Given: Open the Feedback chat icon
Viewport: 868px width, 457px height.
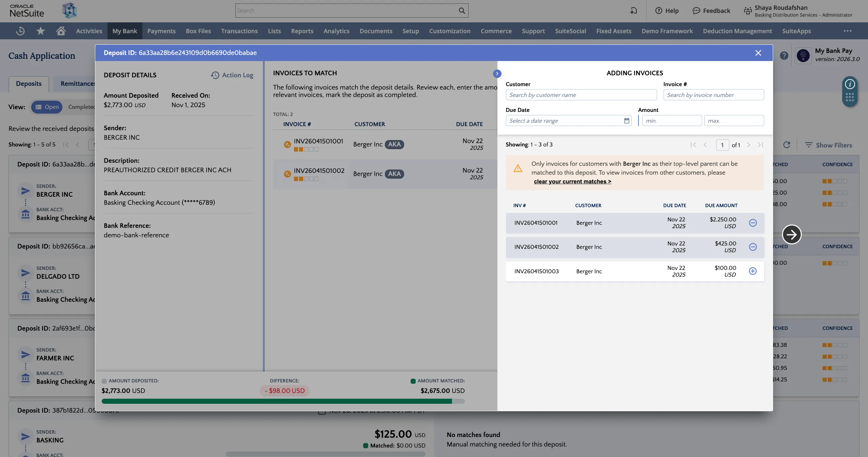Looking at the screenshot, I should tap(696, 11).
